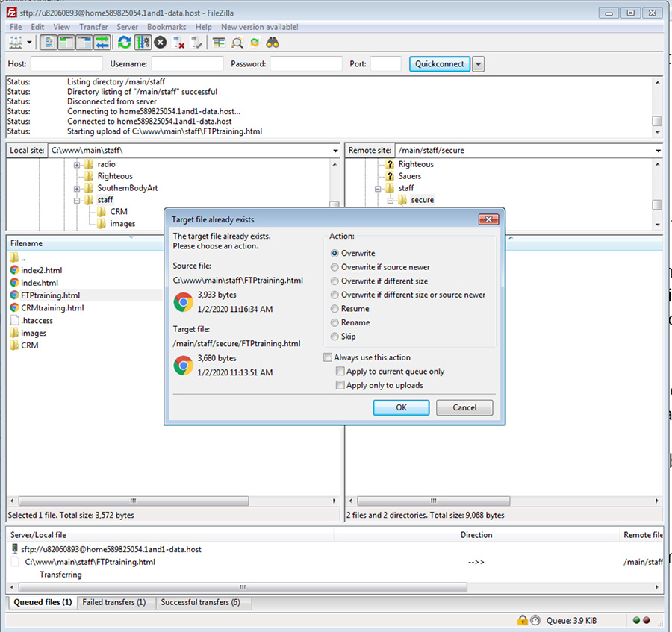Open the Transfer menu
The height and width of the screenshot is (632, 672).
93,27
